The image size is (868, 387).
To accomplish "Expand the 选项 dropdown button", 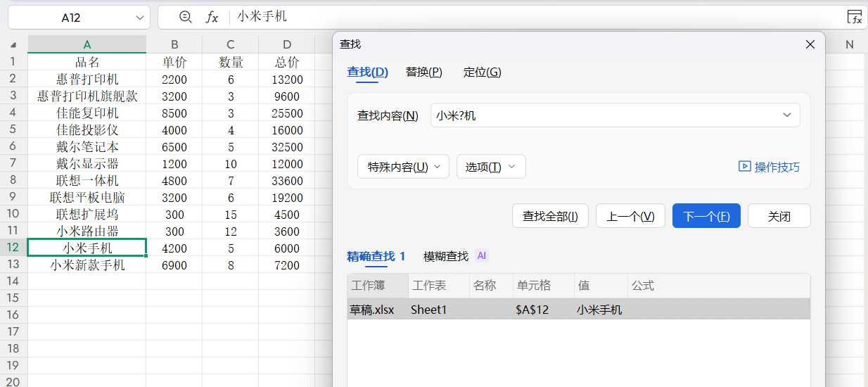I will click(x=491, y=167).
